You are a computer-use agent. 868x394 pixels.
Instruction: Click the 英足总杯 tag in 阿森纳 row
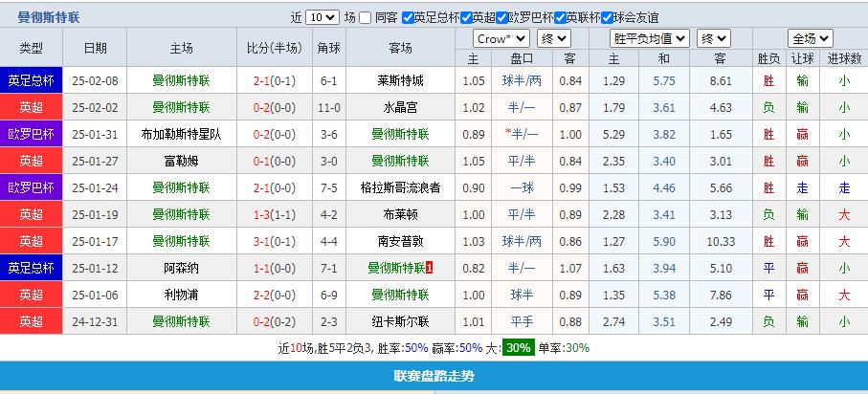pos(32,269)
